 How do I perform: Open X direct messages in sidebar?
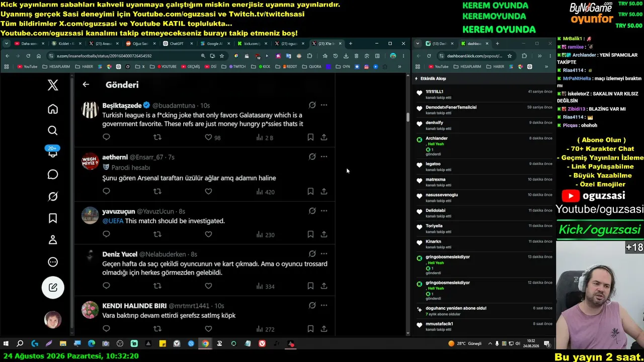click(53, 174)
